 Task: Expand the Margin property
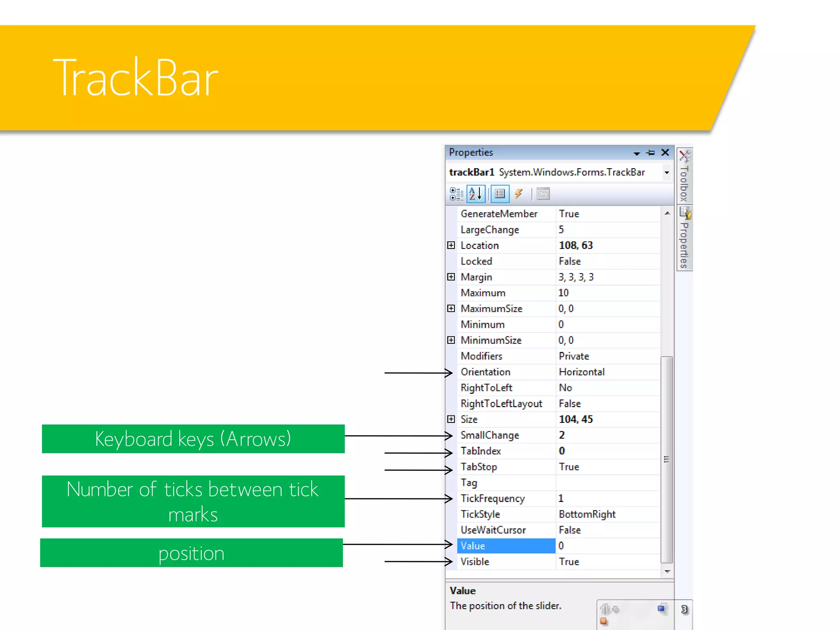click(x=451, y=277)
